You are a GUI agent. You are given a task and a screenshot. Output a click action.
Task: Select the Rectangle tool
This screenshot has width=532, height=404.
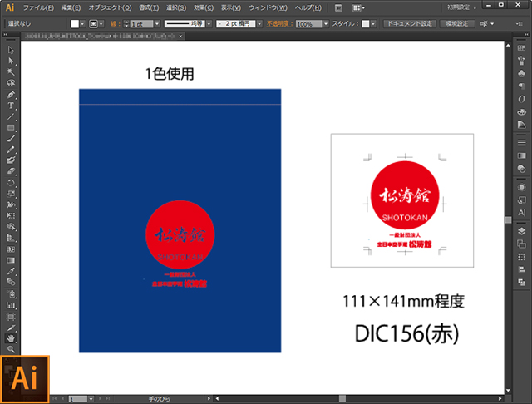11,127
